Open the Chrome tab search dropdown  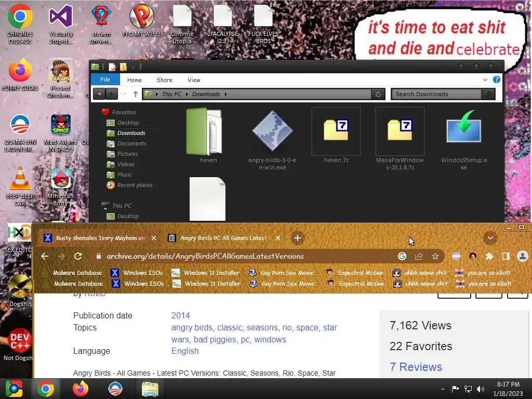click(490, 238)
